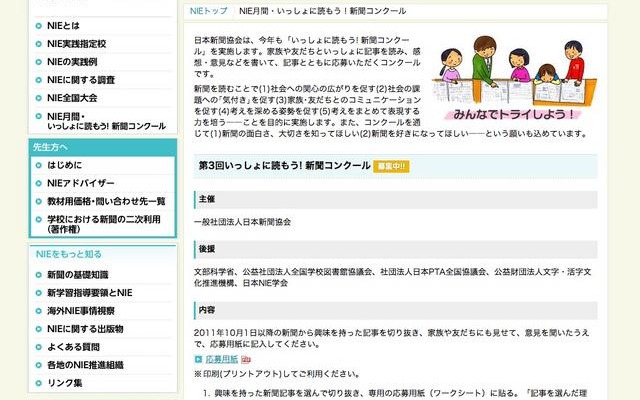
Task: Open よくある質問 link
Action: 73,347
